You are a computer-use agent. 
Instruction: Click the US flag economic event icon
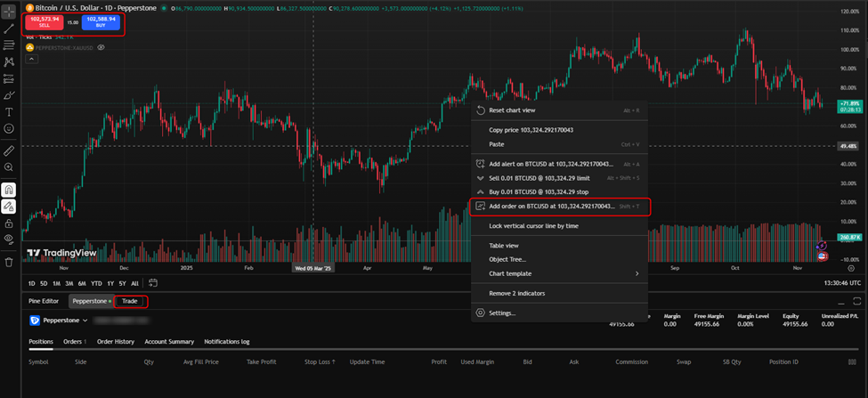coord(822,256)
